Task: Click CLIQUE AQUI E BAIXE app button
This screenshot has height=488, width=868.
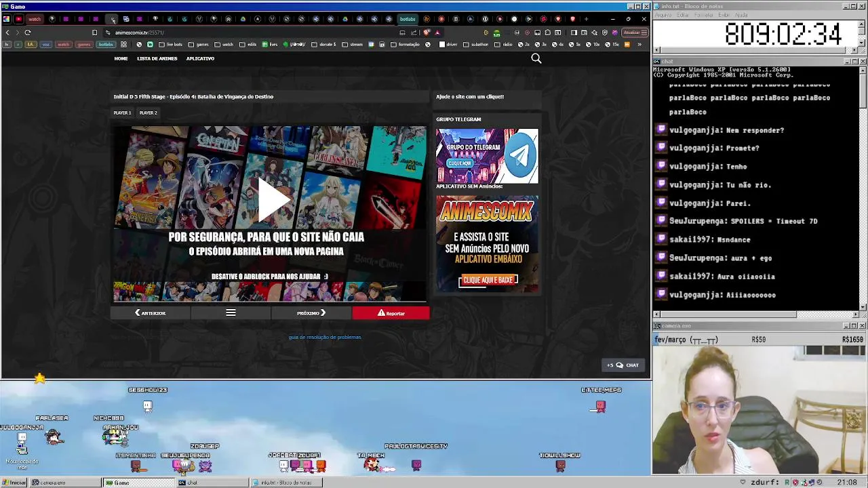Action: (x=488, y=280)
